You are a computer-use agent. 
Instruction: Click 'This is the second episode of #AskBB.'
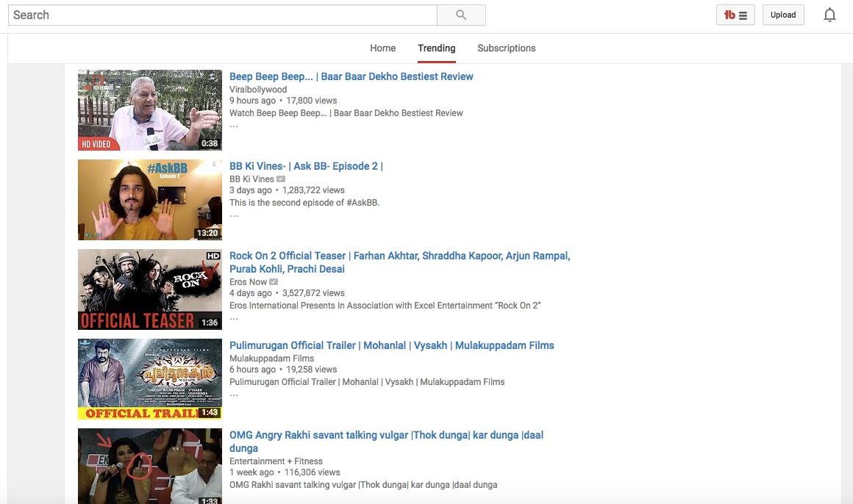click(x=304, y=203)
